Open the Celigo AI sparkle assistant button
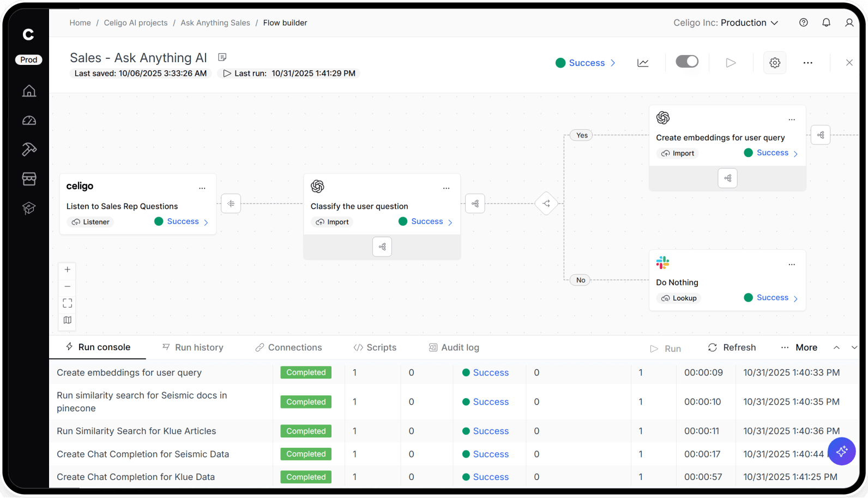The image size is (868, 498). 841,451
